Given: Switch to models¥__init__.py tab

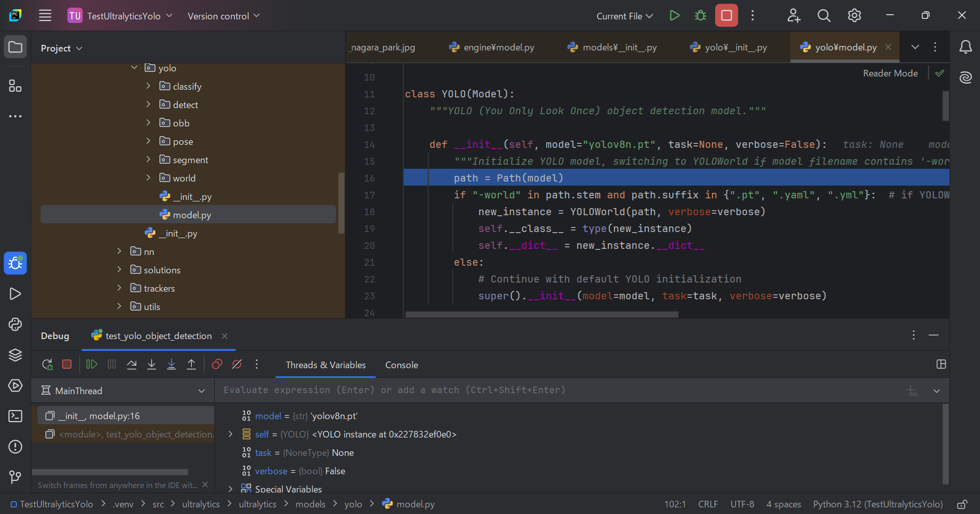Looking at the screenshot, I should coord(612,47).
